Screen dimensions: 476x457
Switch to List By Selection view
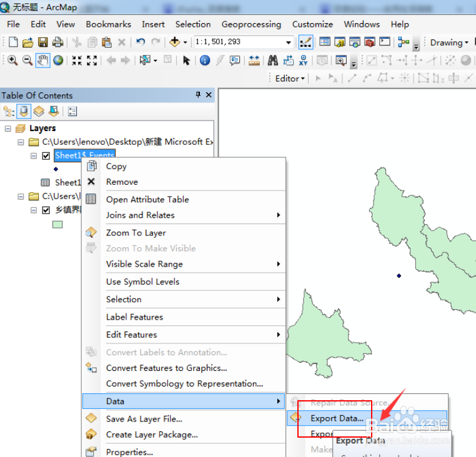pos(54,111)
